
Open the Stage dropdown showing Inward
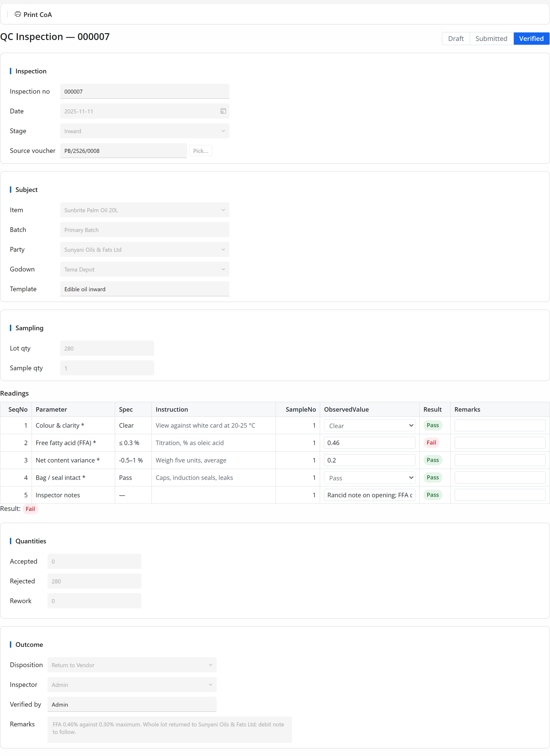pos(145,131)
